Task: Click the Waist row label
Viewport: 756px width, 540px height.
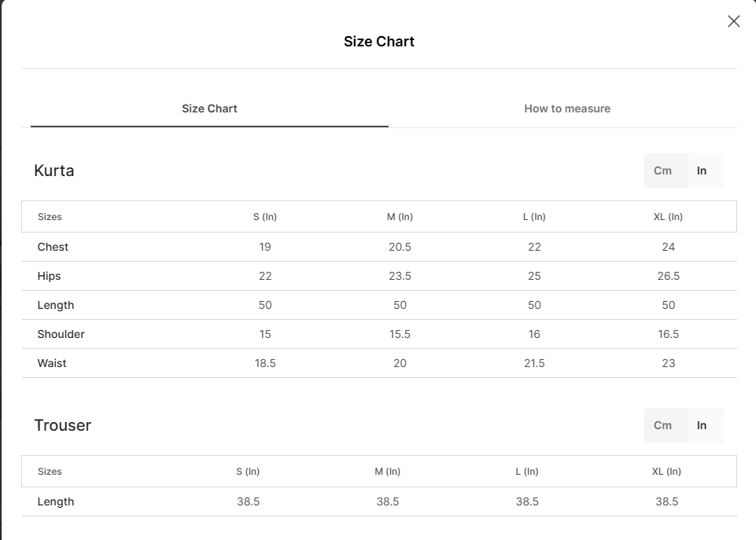Action: pos(52,363)
